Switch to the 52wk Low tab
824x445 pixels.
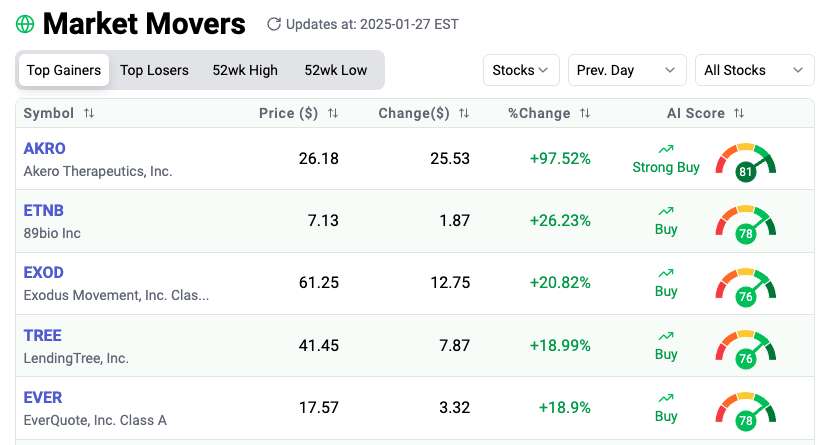point(336,70)
